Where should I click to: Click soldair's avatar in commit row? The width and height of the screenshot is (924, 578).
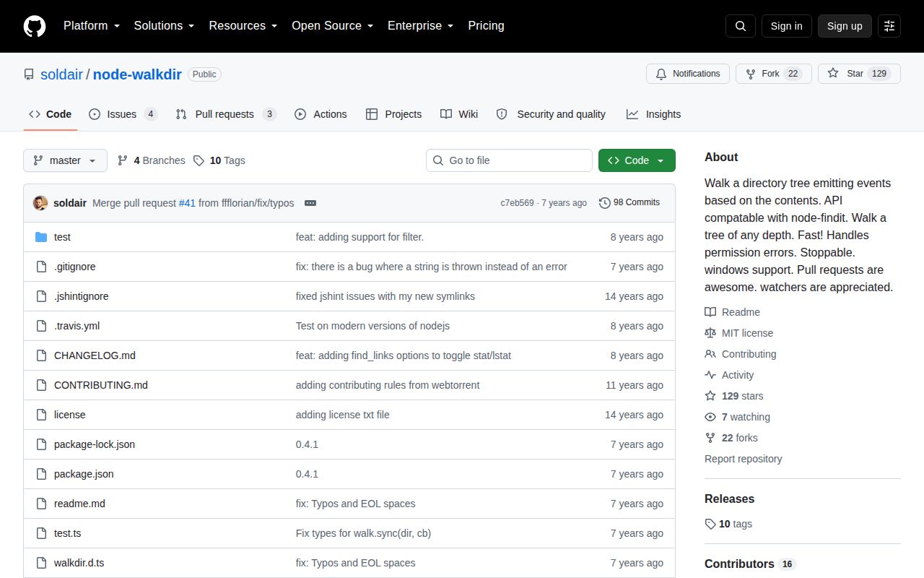[x=40, y=203]
